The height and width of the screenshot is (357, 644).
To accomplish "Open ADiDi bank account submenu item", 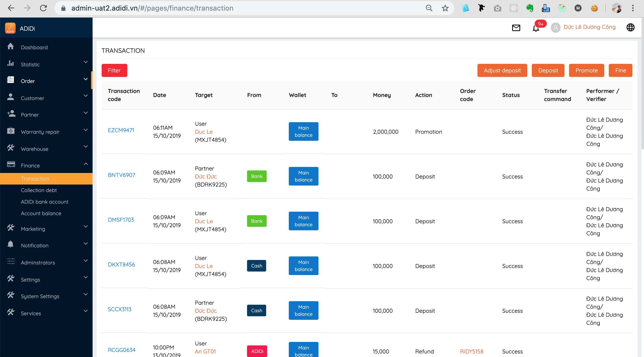I will coord(45,202).
